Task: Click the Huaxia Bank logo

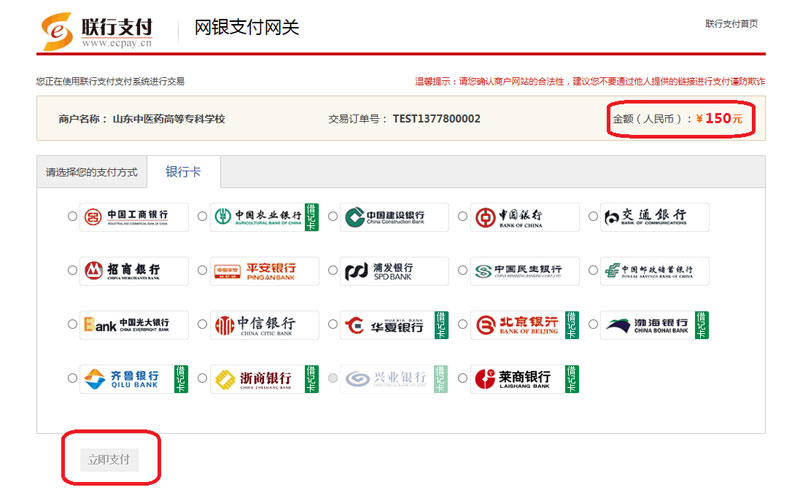Action: tap(394, 325)
